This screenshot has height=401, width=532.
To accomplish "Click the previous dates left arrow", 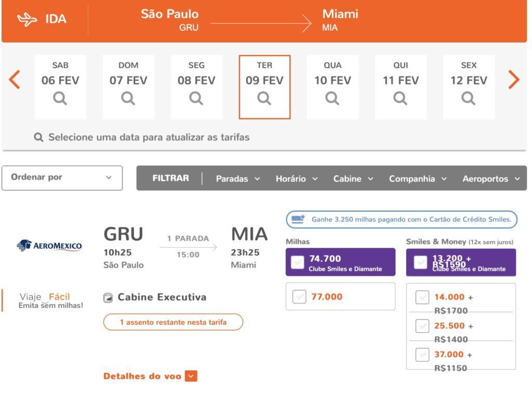I will [15, 79].
